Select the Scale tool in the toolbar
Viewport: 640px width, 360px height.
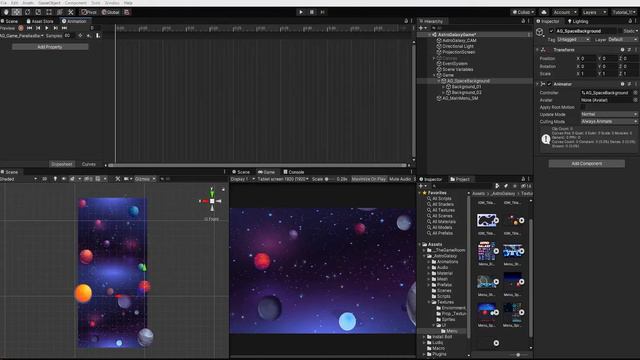tap(38, 12)
